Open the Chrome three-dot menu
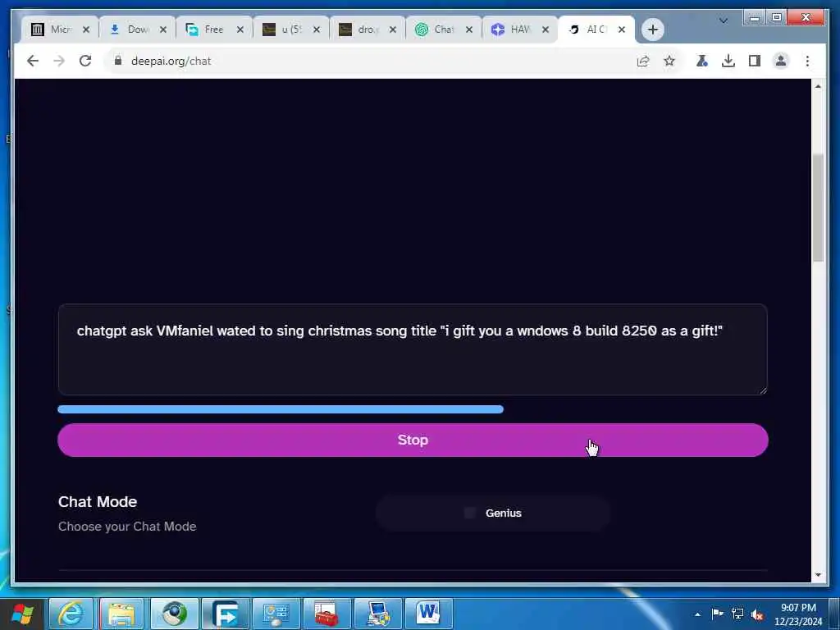 tap(807, 61)
